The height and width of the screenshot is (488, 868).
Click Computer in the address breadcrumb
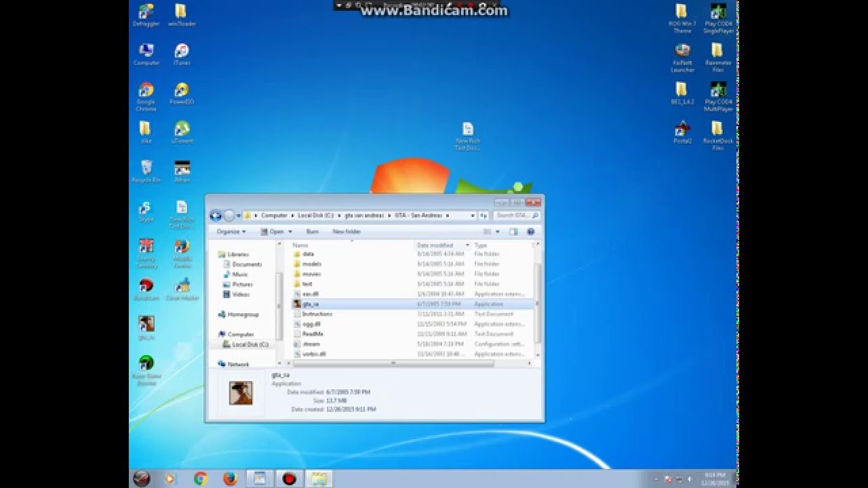tap(274, 216)
